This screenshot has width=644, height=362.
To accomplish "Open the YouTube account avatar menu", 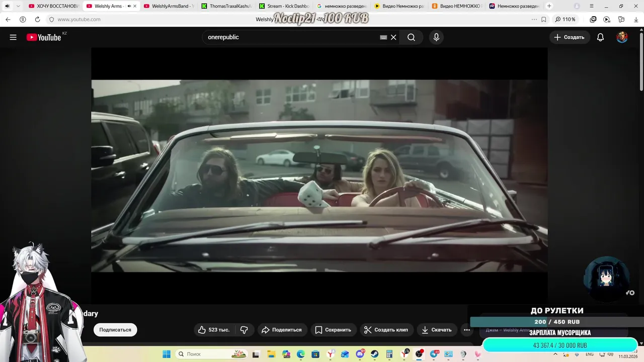I will pyautogui.click(x=622, y=37).
